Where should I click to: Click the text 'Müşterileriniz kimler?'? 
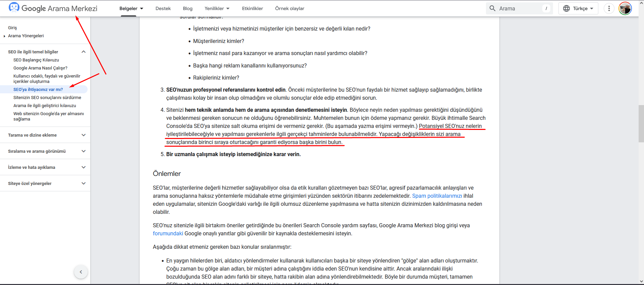click(218, 41)
